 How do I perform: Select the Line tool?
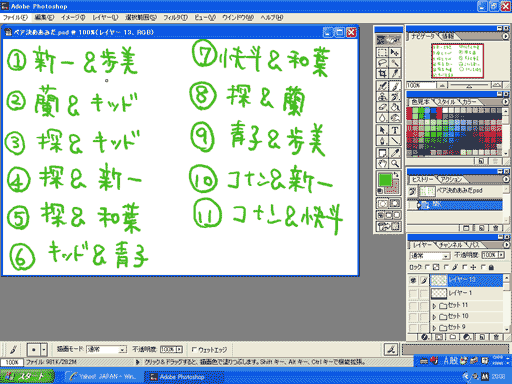click(x=395, y=140)
